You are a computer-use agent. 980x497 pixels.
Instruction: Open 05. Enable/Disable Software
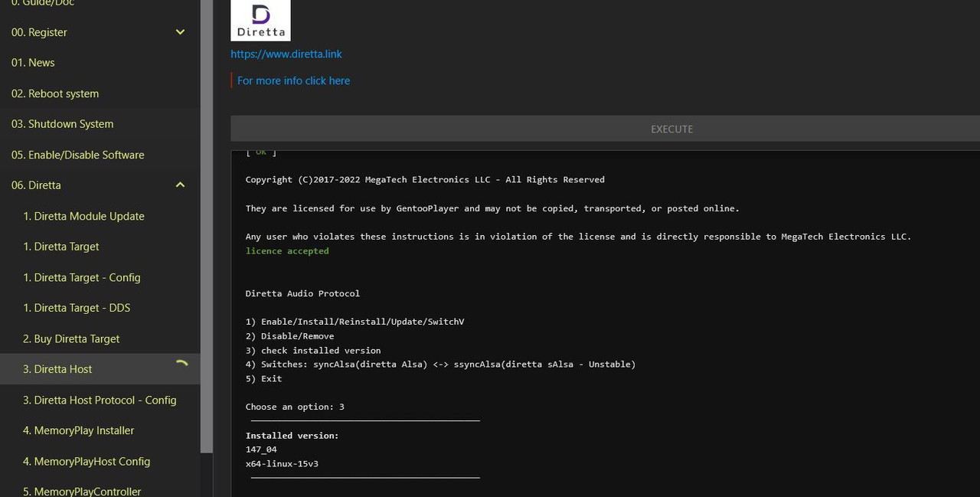coord(100,155)
